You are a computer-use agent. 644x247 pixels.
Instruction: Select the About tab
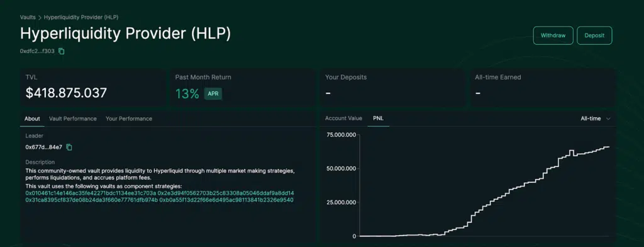[x=32, y=118]
